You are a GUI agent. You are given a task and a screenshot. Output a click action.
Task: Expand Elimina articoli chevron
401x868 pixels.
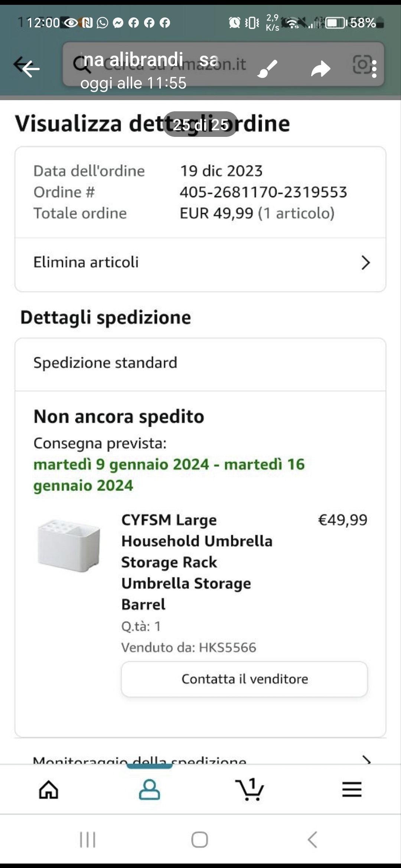pos(365,263)
